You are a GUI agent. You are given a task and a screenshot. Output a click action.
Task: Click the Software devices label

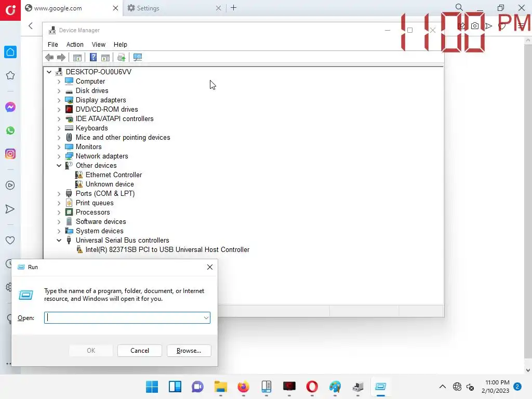tap(101, 221)
